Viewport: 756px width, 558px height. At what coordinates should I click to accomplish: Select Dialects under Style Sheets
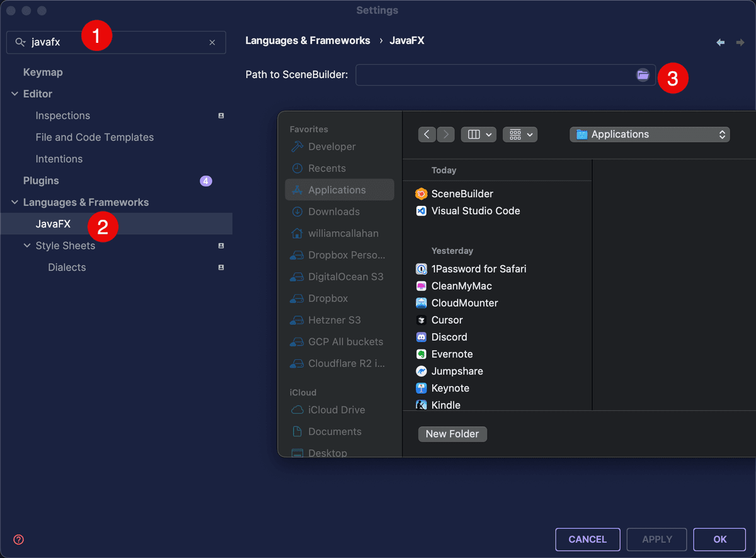pos(67,267)
